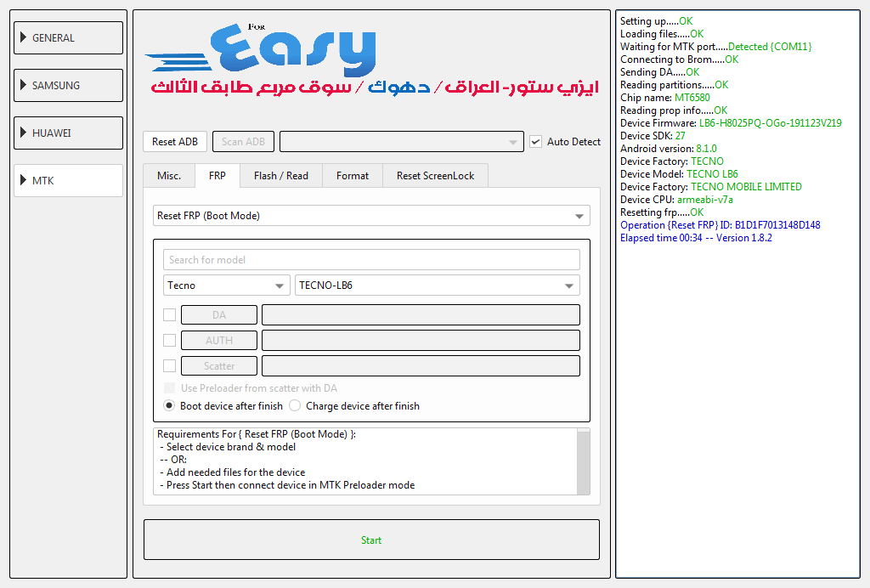Click the requirements box scrollbar

pyautogui.click(x=583, y=461)
